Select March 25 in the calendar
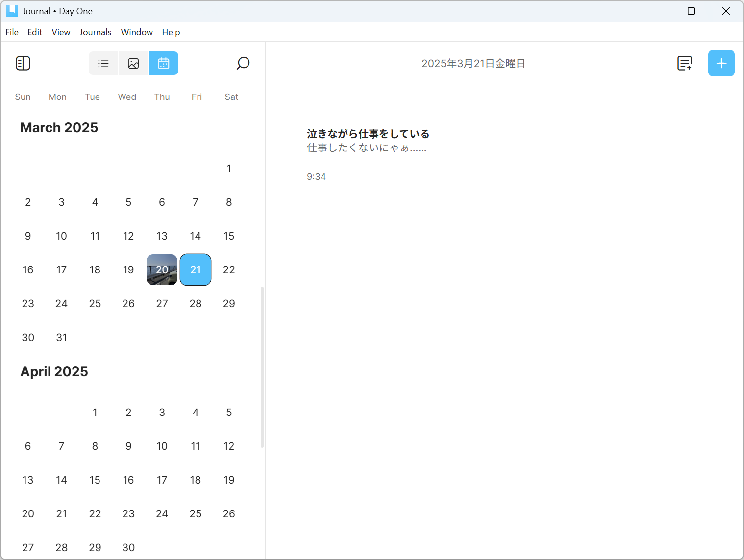Image resolution: width=744 pixels, height=560 pixels. click(x=95, y=303)
